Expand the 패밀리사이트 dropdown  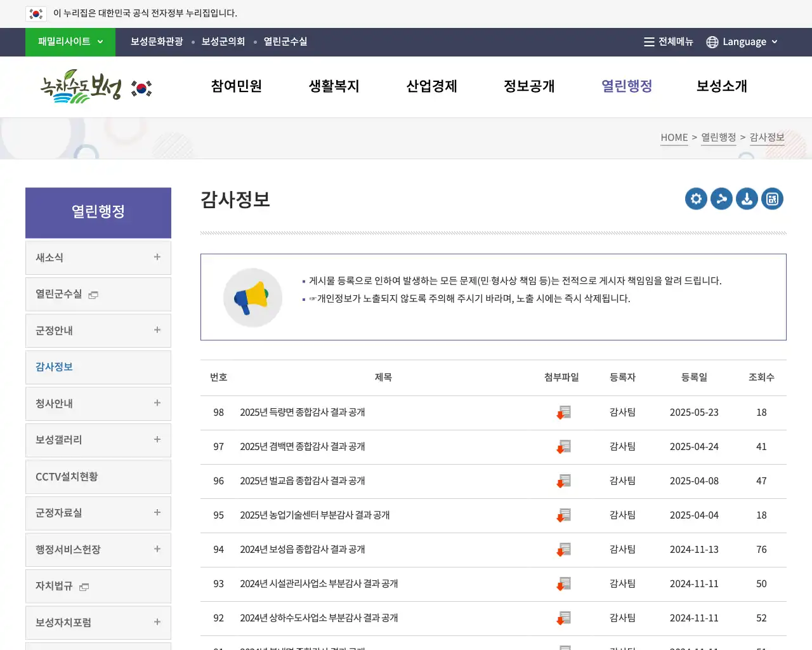pyautogui.click(x=70, y=42)
